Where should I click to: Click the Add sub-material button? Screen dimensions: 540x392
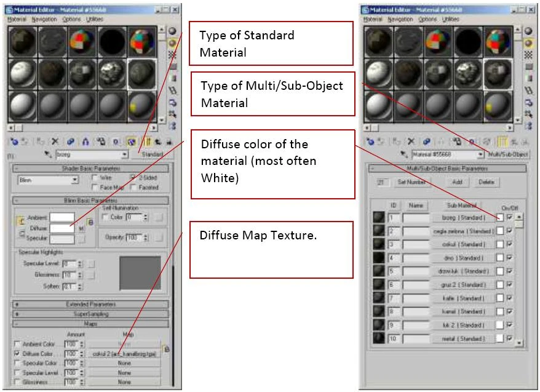click(457, 182)
